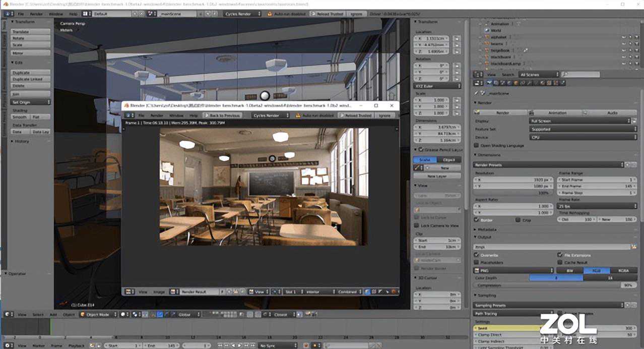The height and width of the screenshot is (349, 644).
Task: Open the Feature Set dropdown
Action: coord(583,129)
